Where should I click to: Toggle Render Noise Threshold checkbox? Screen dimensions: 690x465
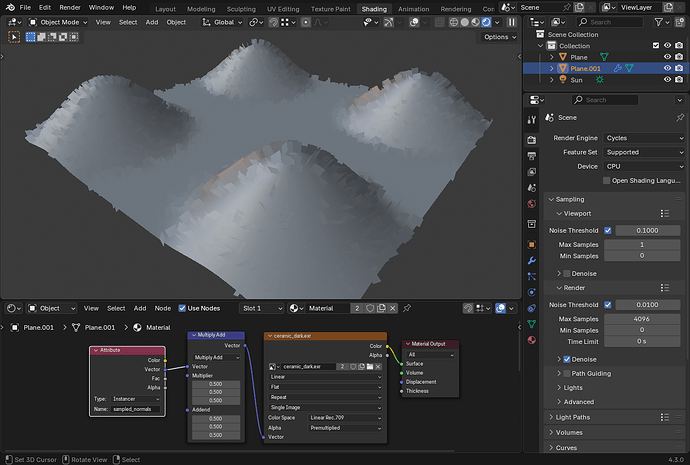pyautogui.click(x=608, y=305)
